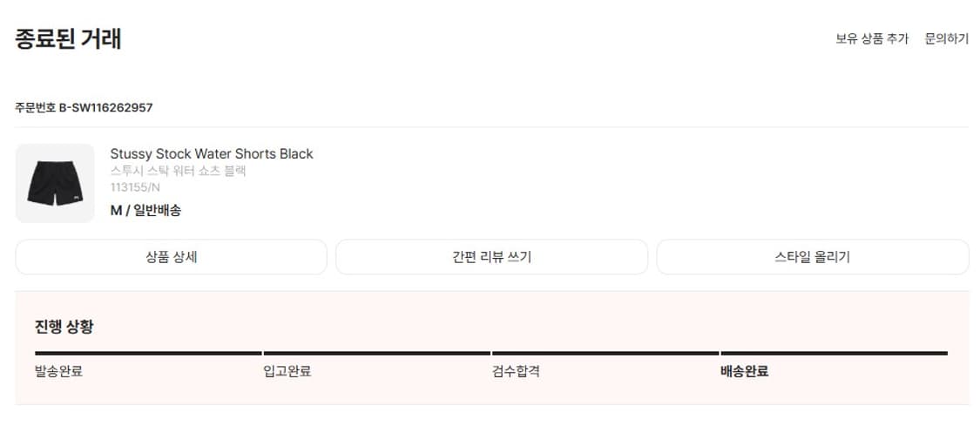This screenshot has height=433, width=980.
Task: Open the 상품 상세 button
Action: [171, 257]
